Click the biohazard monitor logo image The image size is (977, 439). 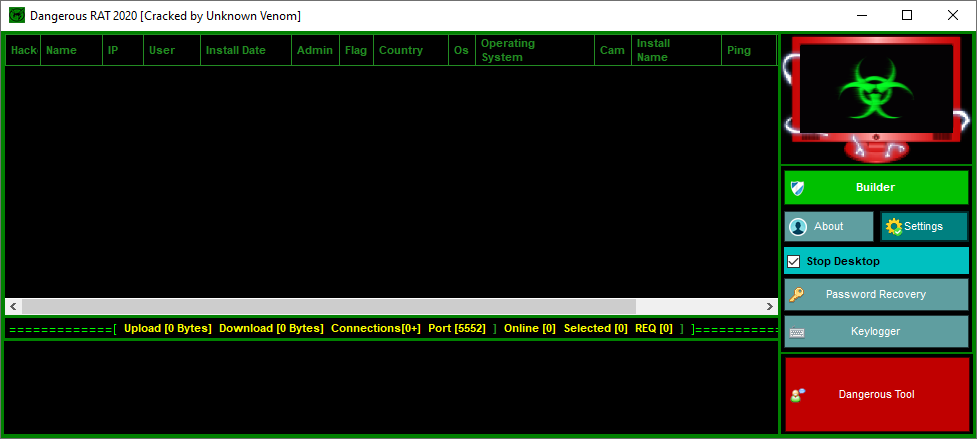click(x=875, y=100)
